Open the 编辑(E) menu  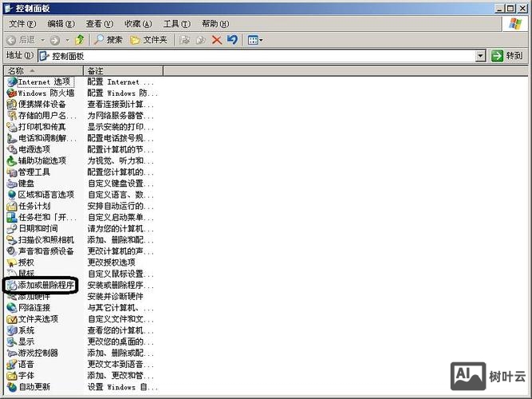coord(61,24)
